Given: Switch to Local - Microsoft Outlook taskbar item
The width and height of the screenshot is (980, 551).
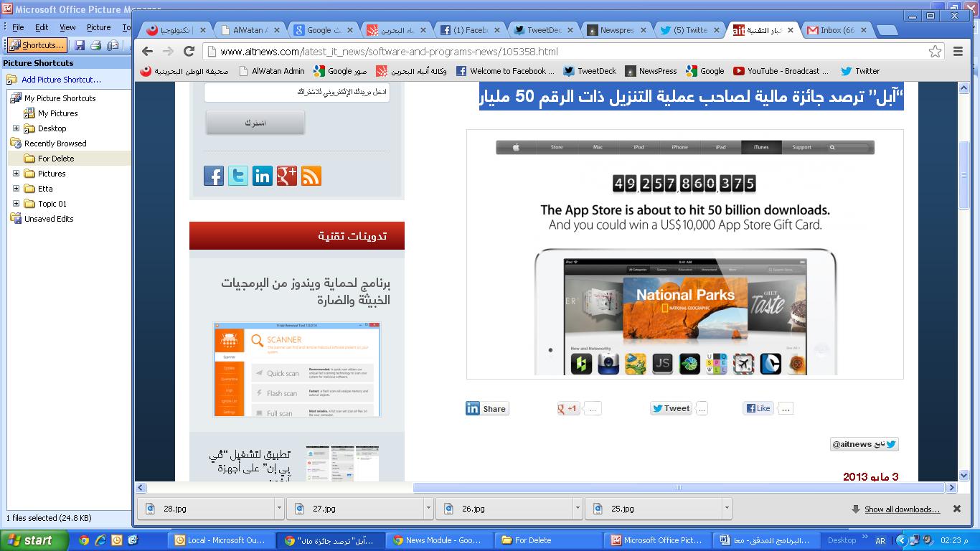Looking at the screenshot, I should [x=223, y=540].
